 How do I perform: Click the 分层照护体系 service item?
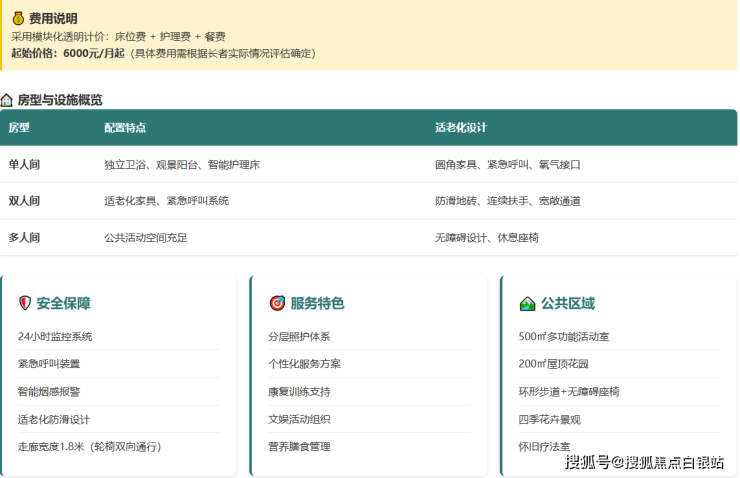point(299,337)
